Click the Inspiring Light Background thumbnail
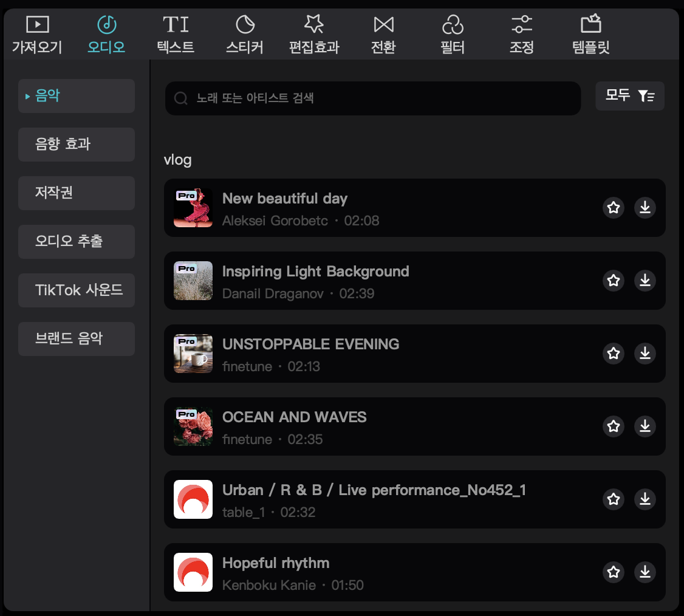This screenshot has height=616, width=684. (193, 280)
